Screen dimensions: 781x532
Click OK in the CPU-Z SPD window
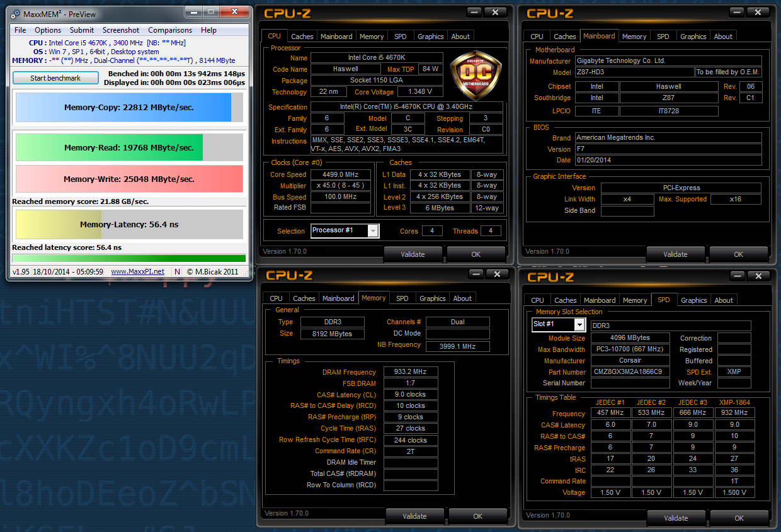[x=739, y=518]
